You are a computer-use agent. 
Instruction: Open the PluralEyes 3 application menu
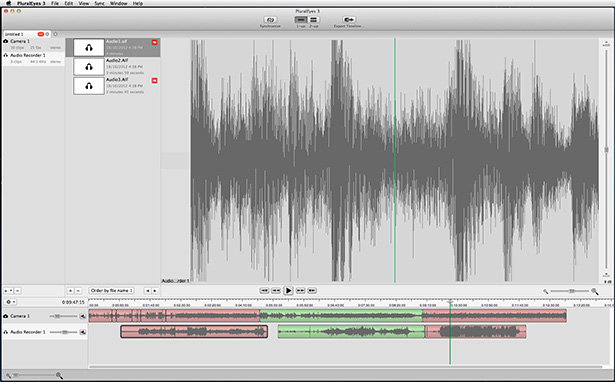pyautogui.click(x=31, y=3)
